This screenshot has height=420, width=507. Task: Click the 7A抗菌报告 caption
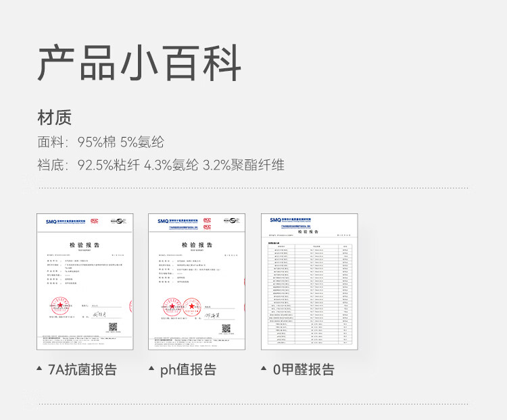(x=82, y=369)
